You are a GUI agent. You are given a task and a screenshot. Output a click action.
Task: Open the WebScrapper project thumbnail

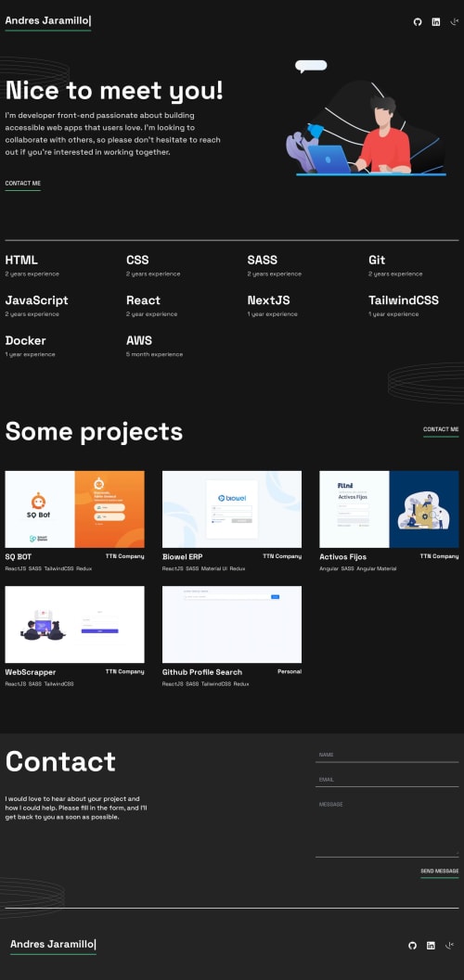74,624
